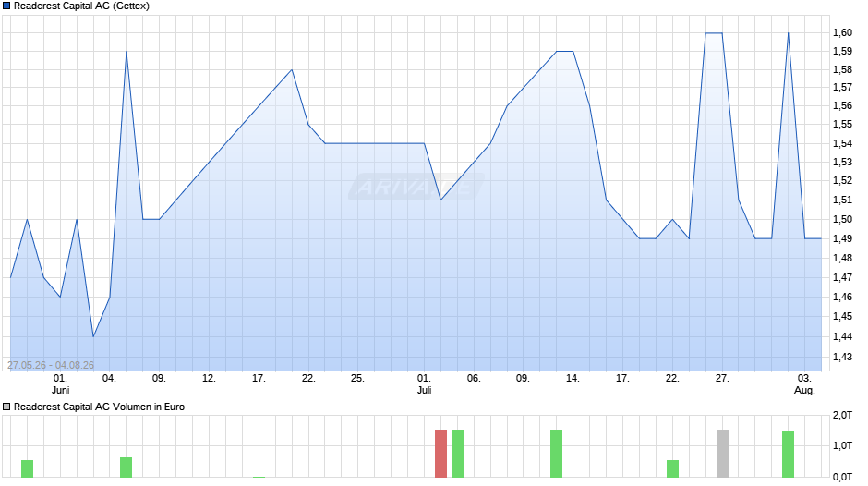Click the volume axis label 2,0T

[842, 415]
